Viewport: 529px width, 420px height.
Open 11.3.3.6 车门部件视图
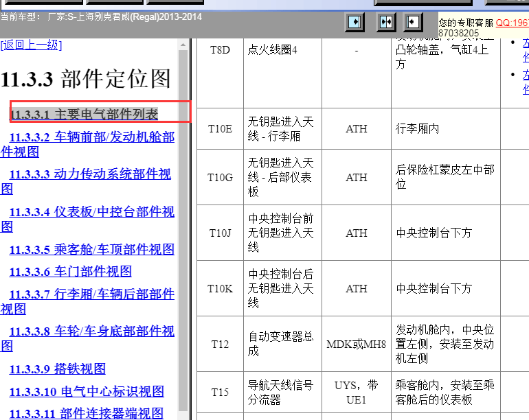(71, 271)
